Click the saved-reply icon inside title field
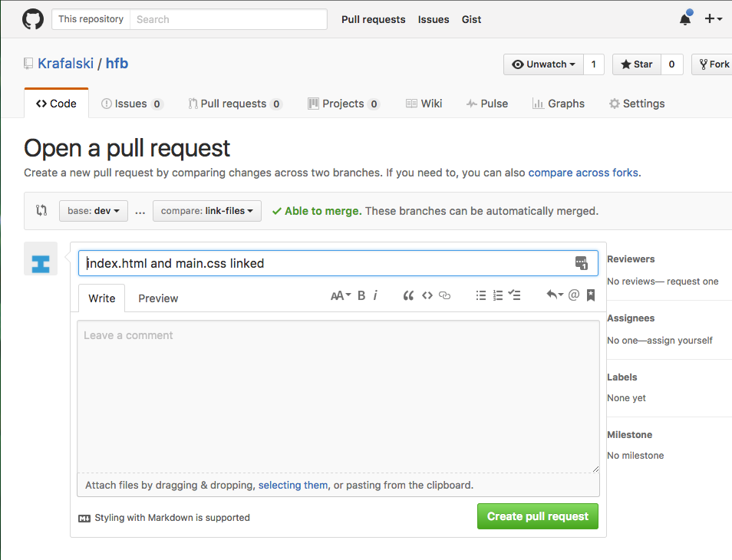This screenshot has width=732, height=560. 581,263
